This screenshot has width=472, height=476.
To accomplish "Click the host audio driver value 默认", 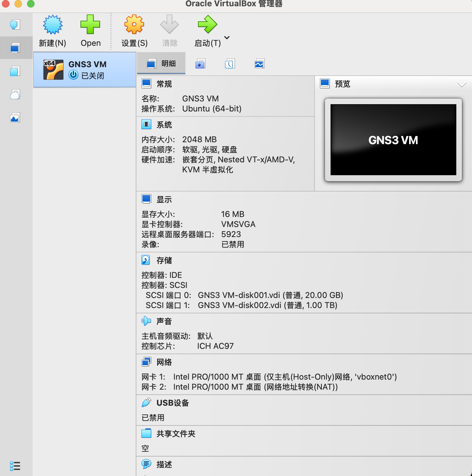I will coord(205,336).
